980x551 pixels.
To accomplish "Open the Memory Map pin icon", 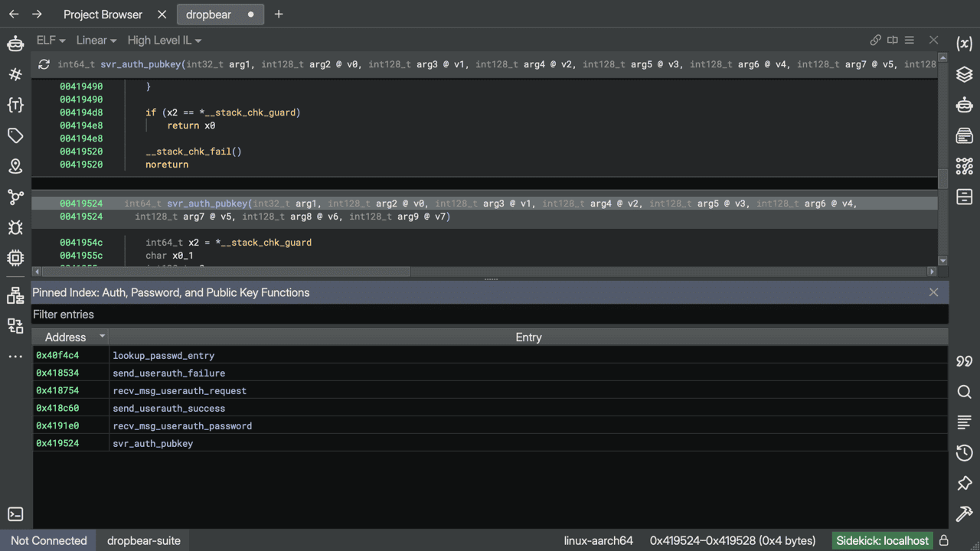I will click(x=15, y=166).
